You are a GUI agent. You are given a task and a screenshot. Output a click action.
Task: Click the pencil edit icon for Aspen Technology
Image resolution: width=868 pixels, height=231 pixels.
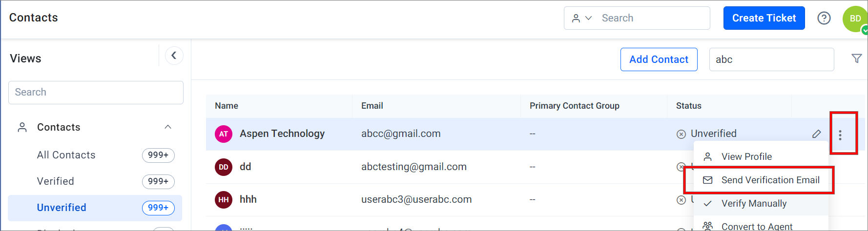[816, 134]
